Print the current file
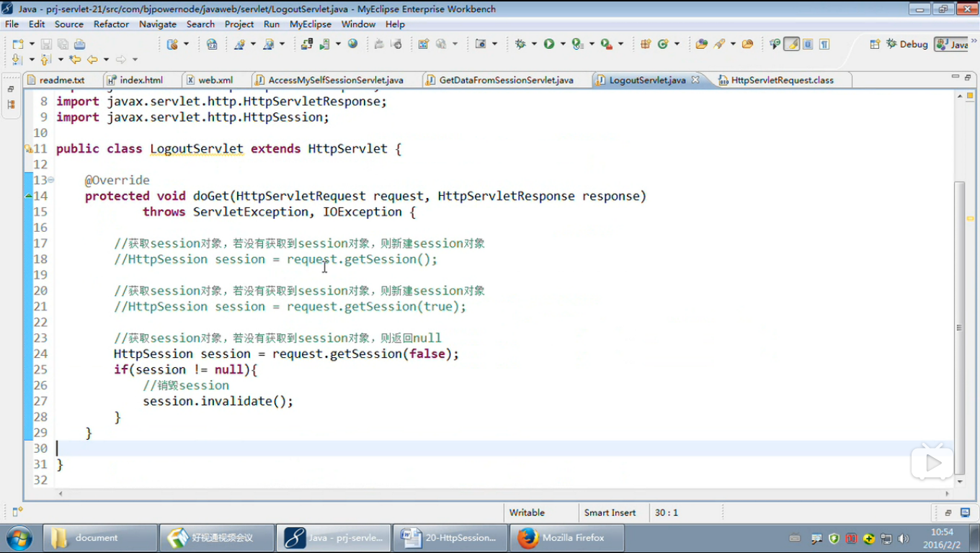This screenshot has height=553, width=980. [x=80, y=44]
